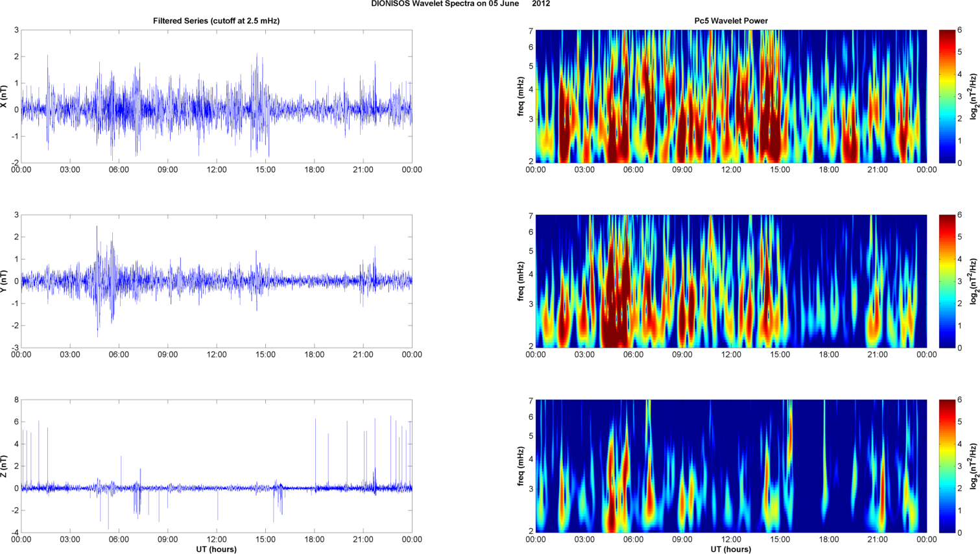Click the "-2" tick on the X (nT) axis

(x=14, y=163)
